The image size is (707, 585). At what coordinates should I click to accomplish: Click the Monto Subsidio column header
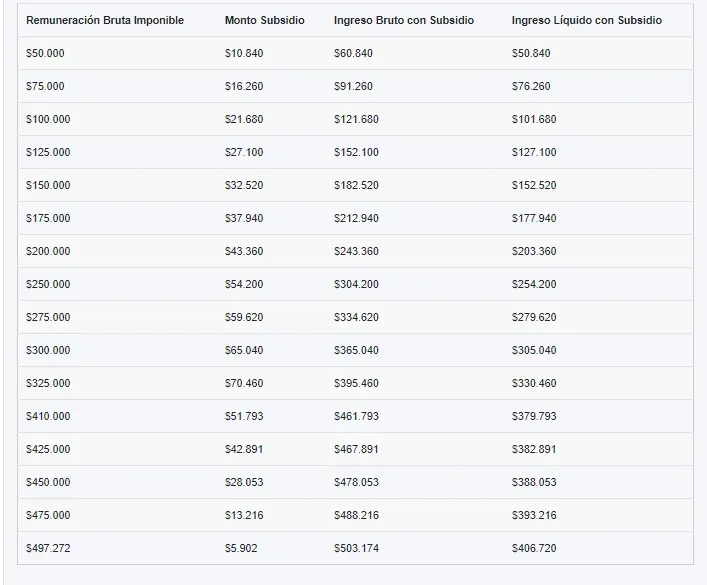point(264,21)
